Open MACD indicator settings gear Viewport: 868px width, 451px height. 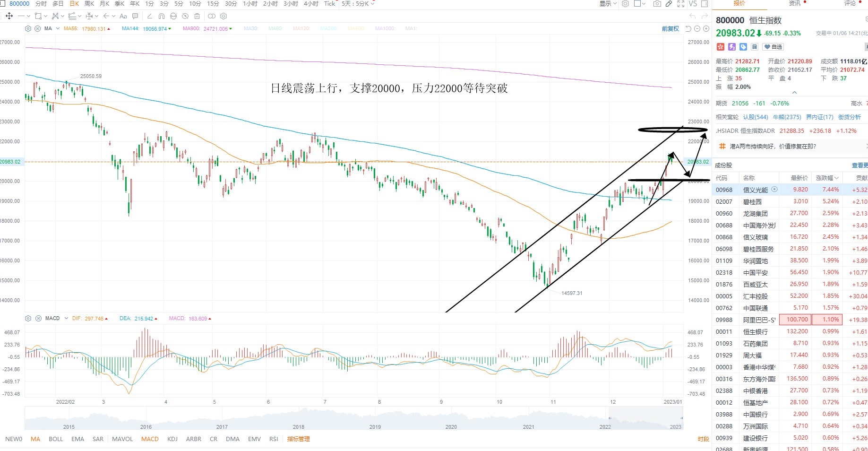tap(28, 318)
